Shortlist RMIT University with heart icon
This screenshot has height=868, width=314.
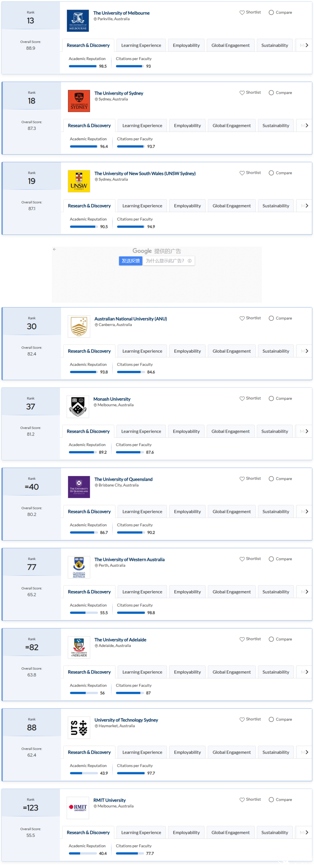(x=242, y=799)
